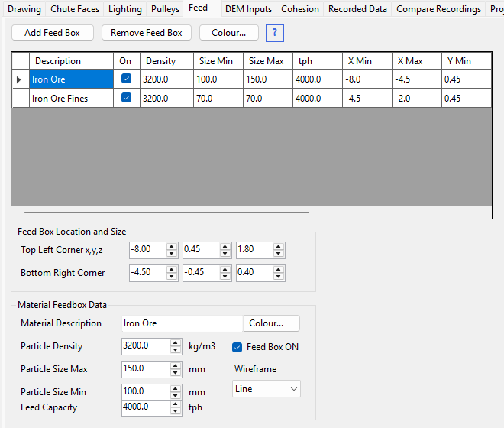Click the Material Description text field
Screen dimensions: 504x428
(x=183, y=323)
